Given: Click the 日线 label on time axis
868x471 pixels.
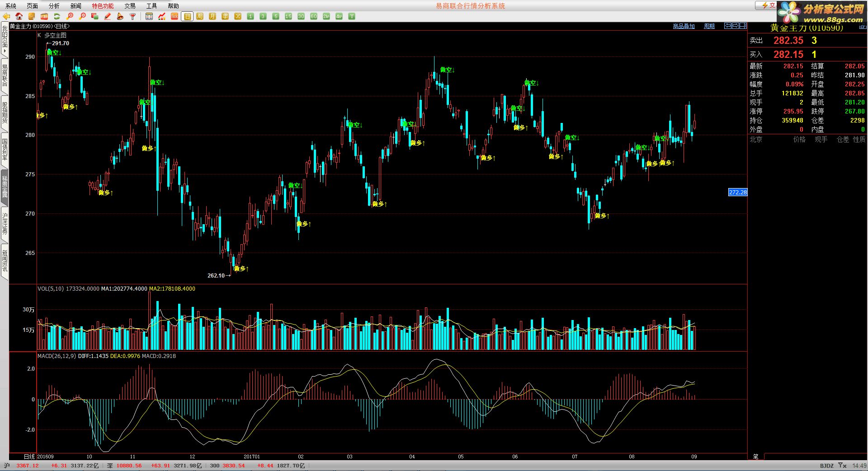Looking at the screenshot, I should click(x=29, y=457).
